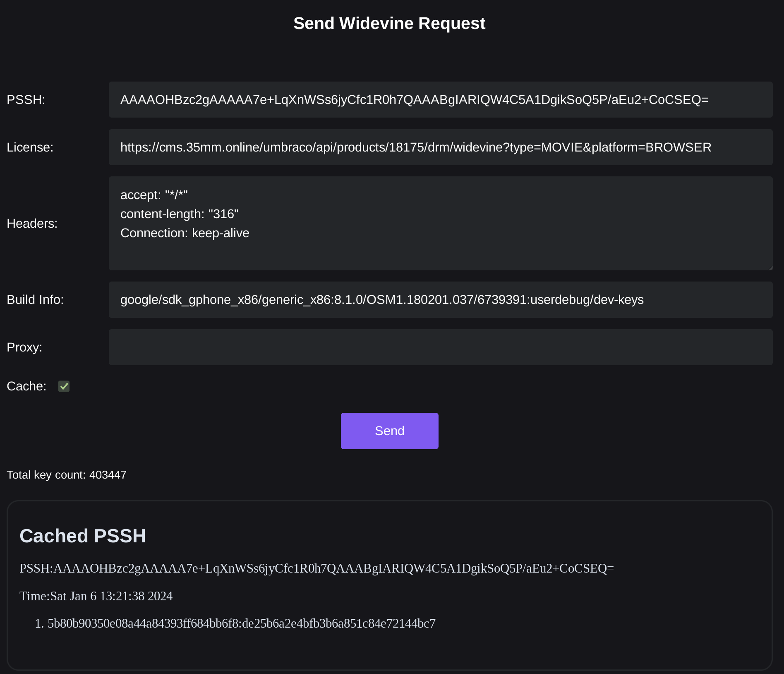Click the Cached PSSH heading

point(83,536)
